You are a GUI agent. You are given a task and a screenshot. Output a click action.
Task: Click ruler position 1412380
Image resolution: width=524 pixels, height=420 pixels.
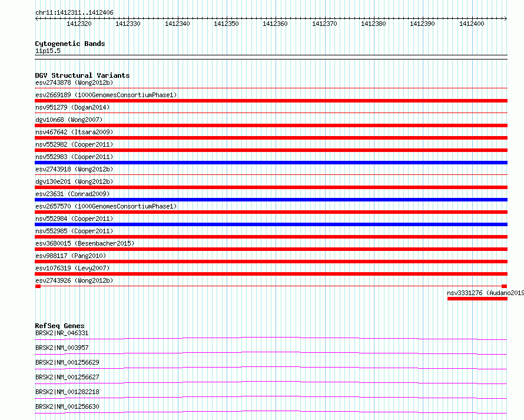click(x=373, y=24)
